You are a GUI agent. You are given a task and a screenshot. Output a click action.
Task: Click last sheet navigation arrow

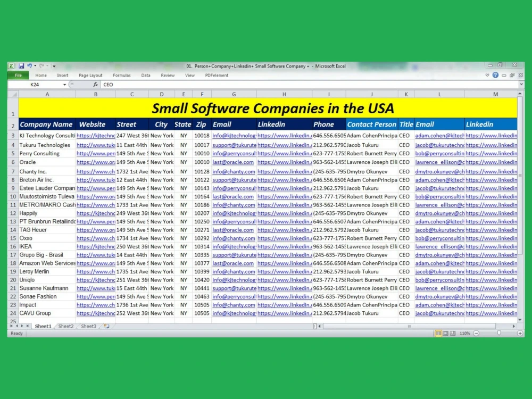tap(28, 326)
